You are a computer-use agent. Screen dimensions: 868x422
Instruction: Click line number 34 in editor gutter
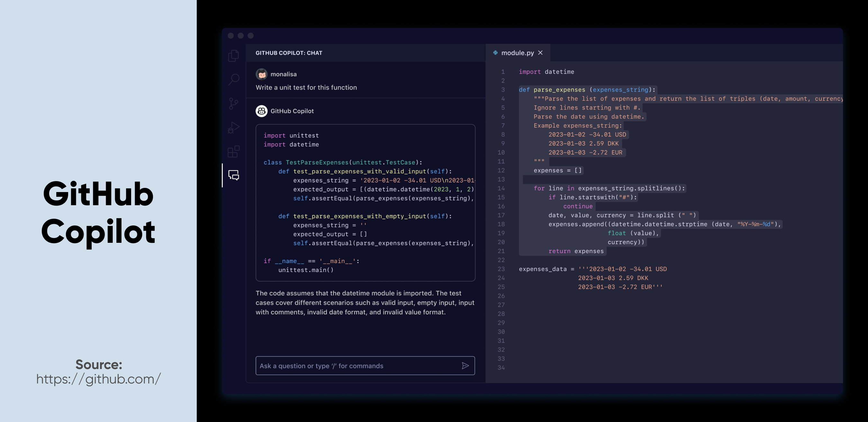501,367
